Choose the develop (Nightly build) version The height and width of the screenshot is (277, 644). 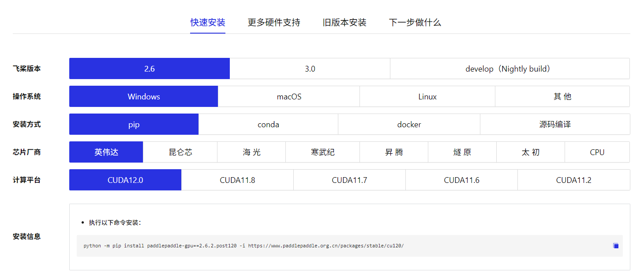click(x=510, y=68)
